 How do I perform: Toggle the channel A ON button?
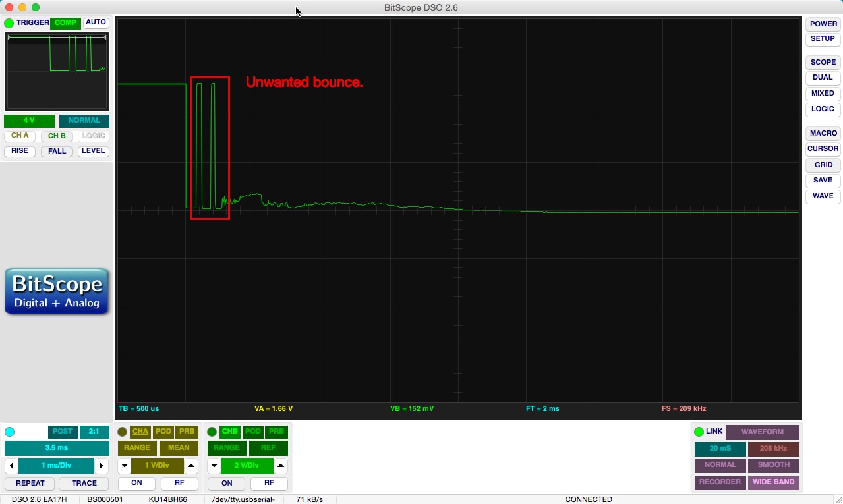(x=136, y=483)
